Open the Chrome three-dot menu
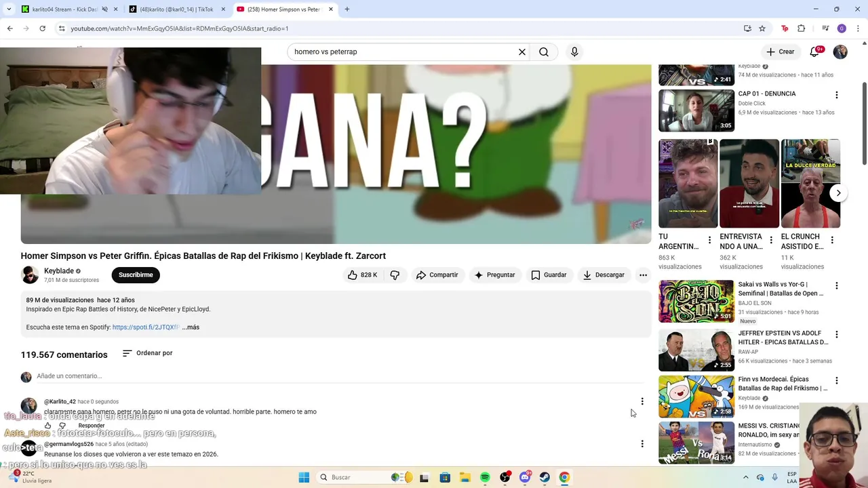Screen dimensions: 868x488 click(859, 28)
